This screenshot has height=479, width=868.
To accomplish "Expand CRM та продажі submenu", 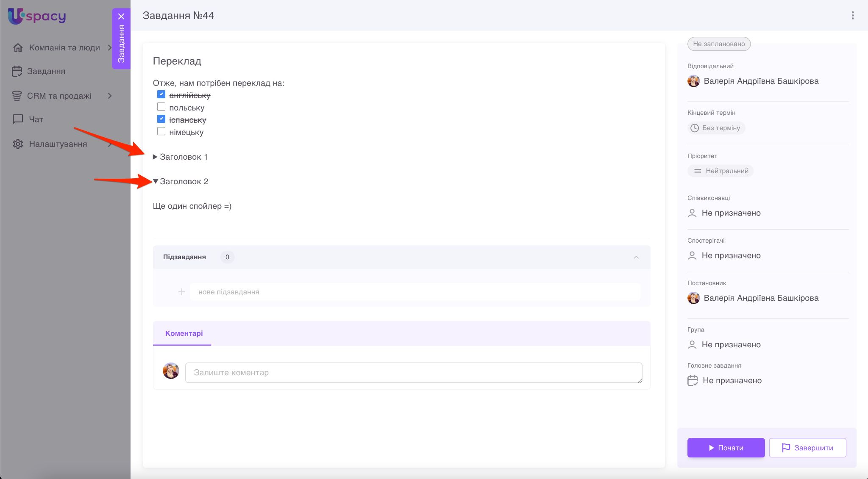I will [110, 96].
